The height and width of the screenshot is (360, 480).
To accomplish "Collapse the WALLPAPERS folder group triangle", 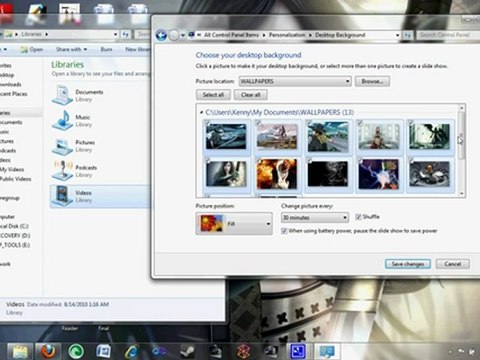I will 201,113.
